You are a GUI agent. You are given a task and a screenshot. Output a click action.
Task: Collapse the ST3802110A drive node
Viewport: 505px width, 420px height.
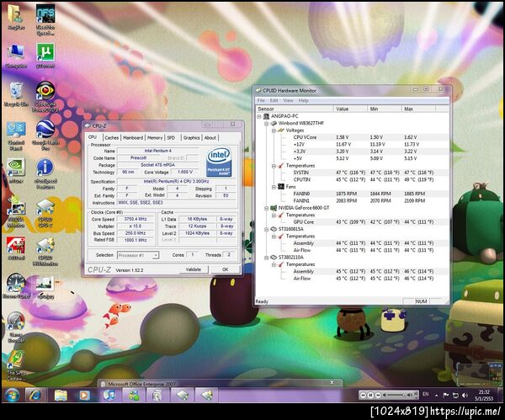pyautogui.click(x=267, y=258)
